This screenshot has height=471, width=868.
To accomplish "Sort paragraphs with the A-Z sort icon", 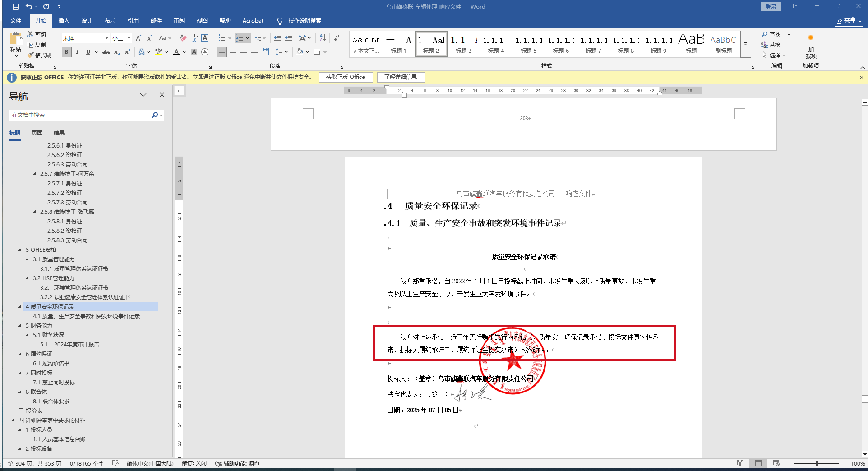I will [323, 38].
